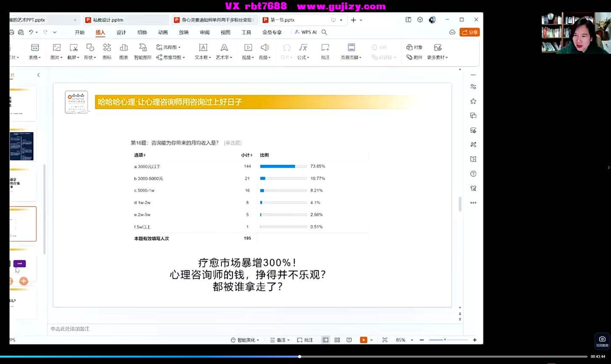This screenshot has width=611, height=364.
Task: Switch to normal view in status bar
Action: (x=325, y=340)
